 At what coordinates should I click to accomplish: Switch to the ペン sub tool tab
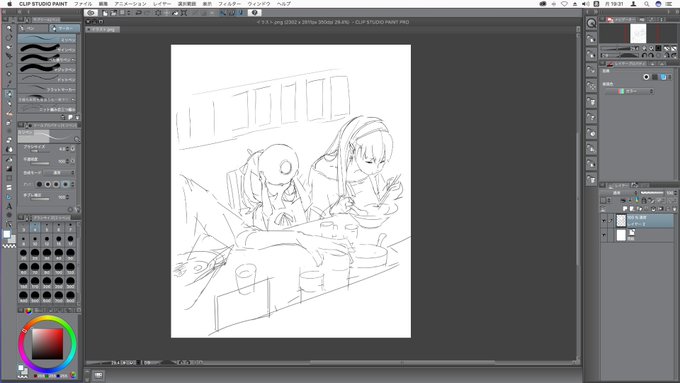33,28
